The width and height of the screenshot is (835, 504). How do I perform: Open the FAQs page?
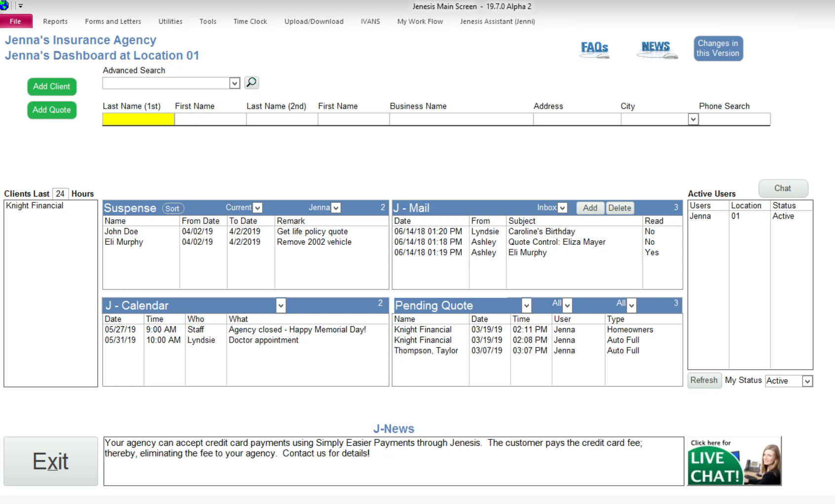594,49
